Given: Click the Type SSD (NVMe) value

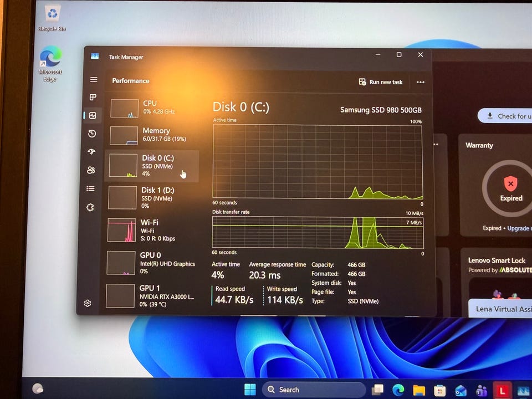Looking at the screenshot, I should pyautogui.click(x=363, y=301).
